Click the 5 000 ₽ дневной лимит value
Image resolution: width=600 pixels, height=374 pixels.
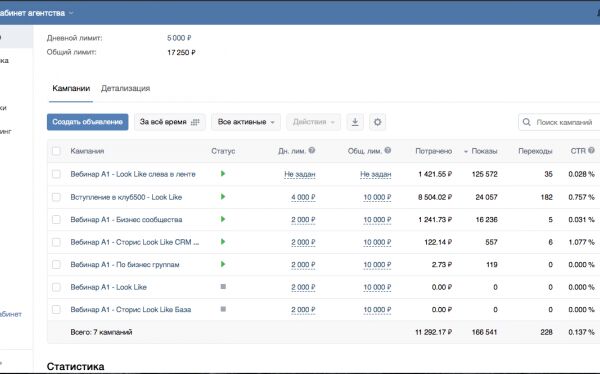pos(179,38)
